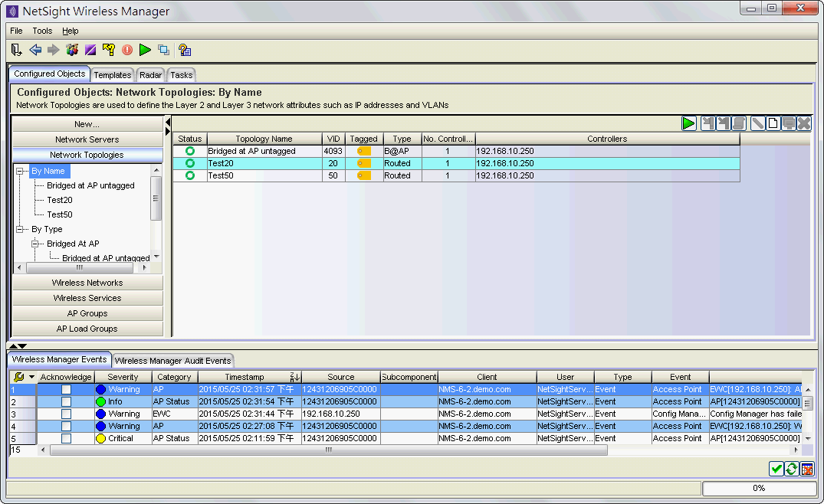Open the Help menu
Image resolution: width=824 pixels, height=504 pixels.
pyautogui.click(x=71, y=31)
